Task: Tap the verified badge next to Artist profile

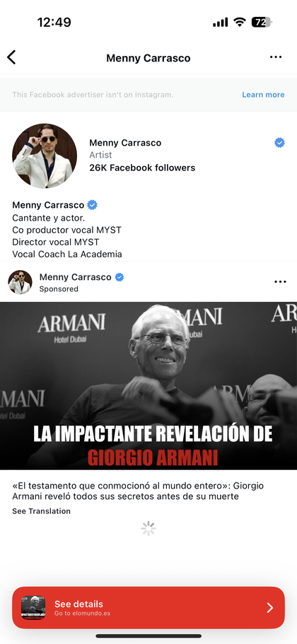Action: (279, 143)
